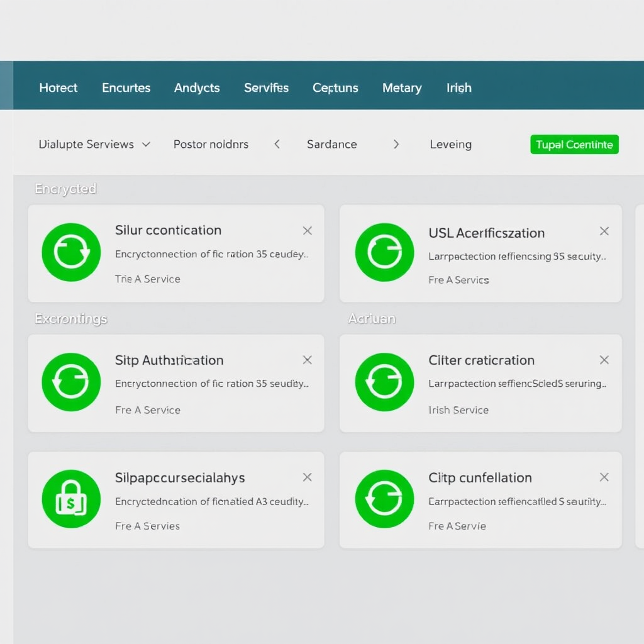Dismiss the Sitp Authatication card
The height and width of the screenshot is (644, 644).
coord(307,360)
